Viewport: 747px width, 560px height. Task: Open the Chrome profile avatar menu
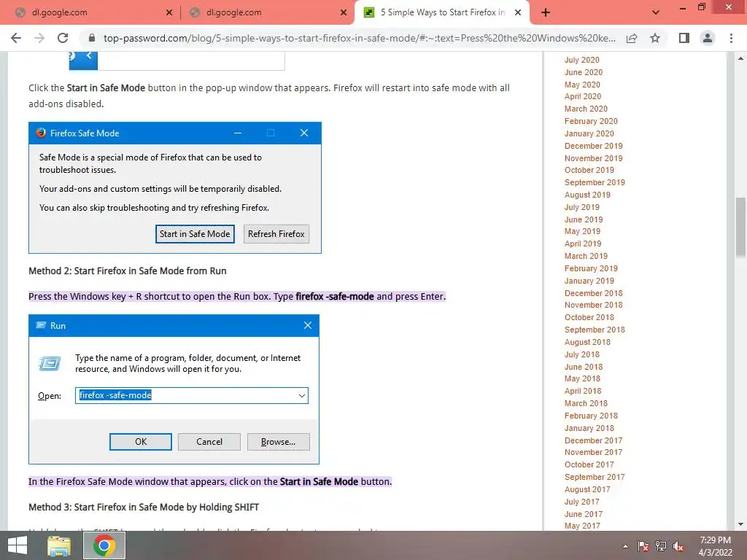[708, 38]
